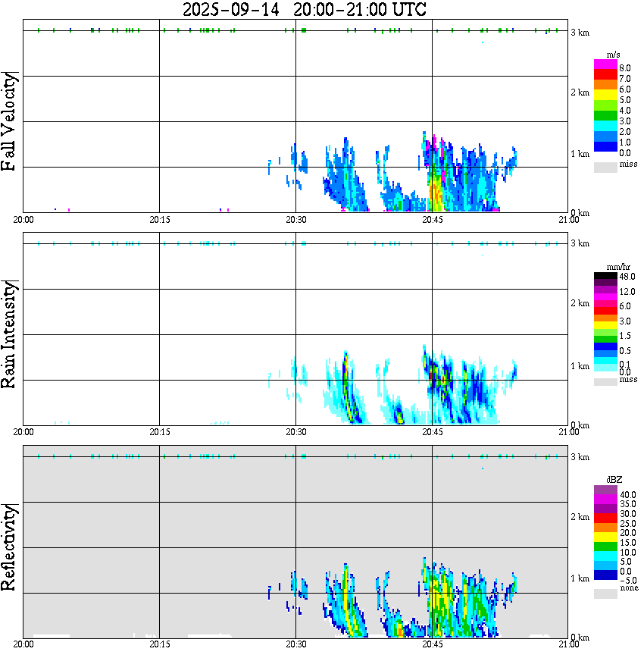This screenshot has width=644, height=658.
Task: Click the chart title date 2025-09-14
Action: [x=231, y=9]
